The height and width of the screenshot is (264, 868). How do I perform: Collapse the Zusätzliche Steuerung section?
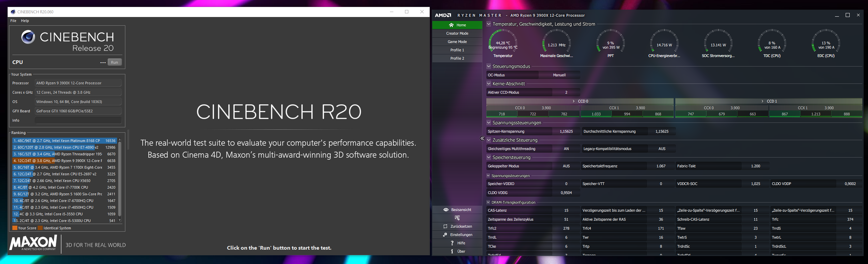(489, 140)
